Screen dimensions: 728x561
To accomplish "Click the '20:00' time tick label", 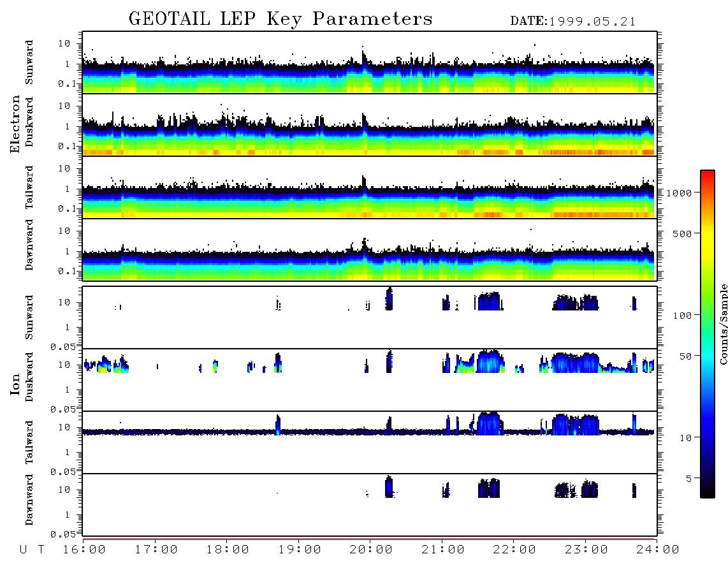I will click(371, 550).
